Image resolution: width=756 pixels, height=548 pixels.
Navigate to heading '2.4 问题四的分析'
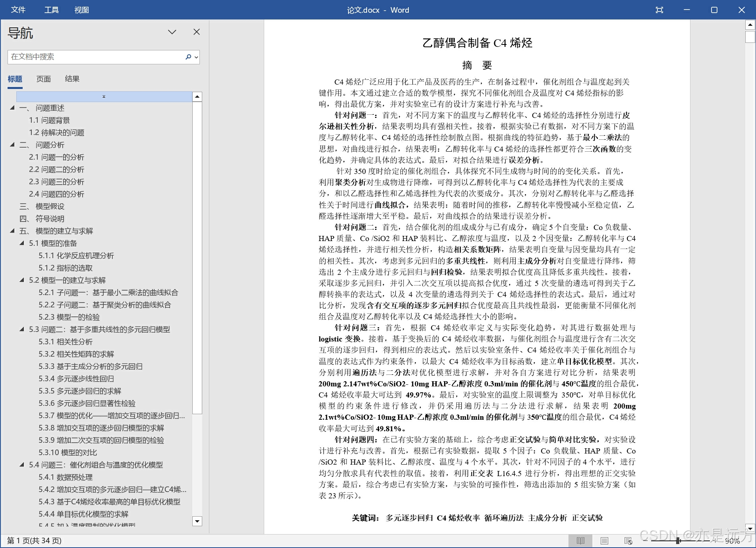coord(56,194)
